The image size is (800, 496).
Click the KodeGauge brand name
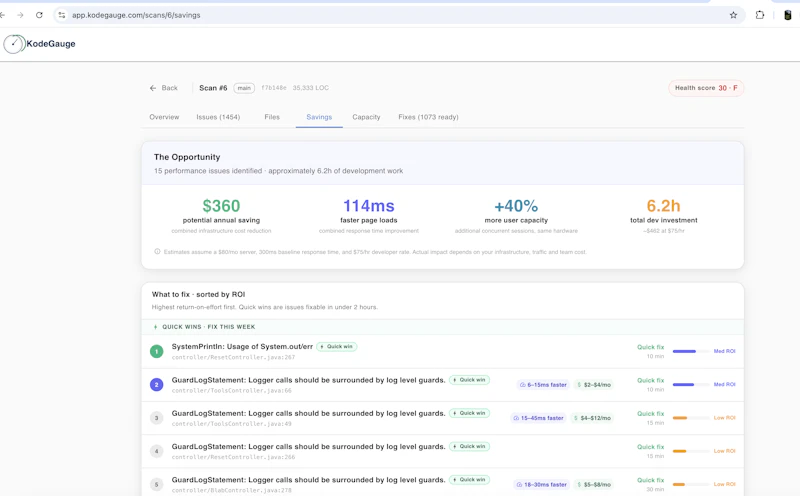(x=51, y=44)
